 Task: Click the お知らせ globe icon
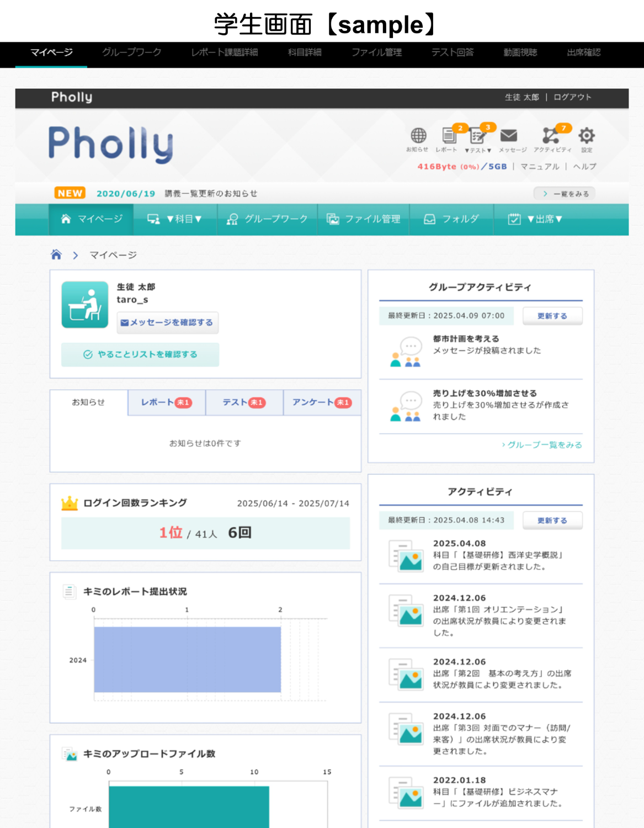click(418, 136)
